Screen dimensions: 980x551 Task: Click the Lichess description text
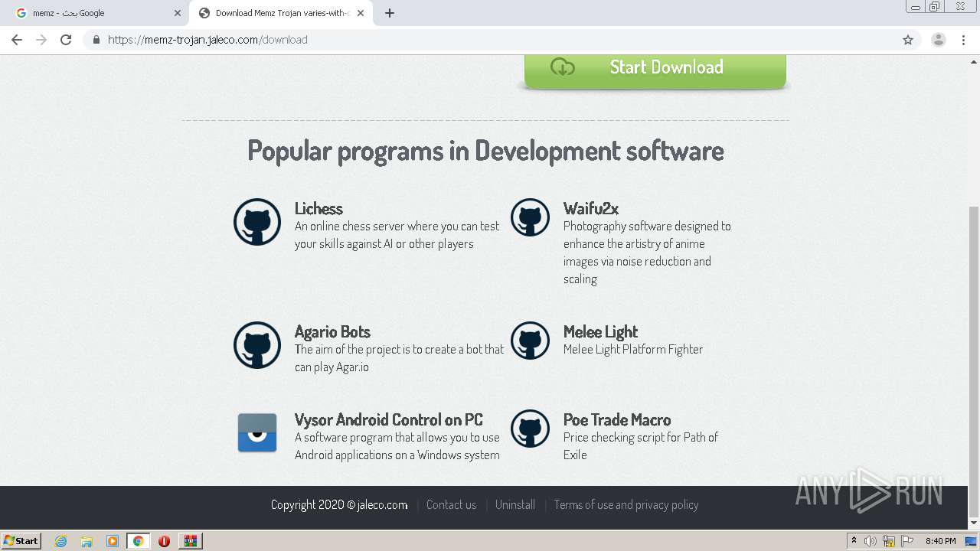[x=397, y=235]
